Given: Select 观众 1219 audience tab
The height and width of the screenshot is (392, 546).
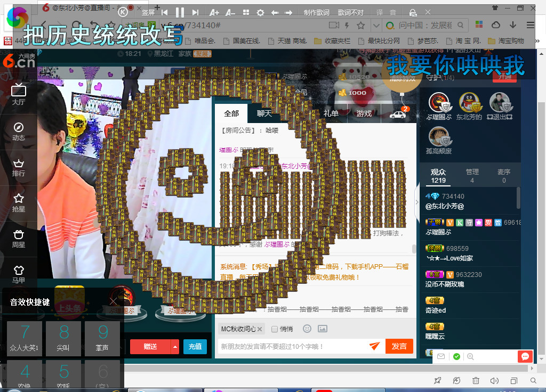Looking at the screenshot, I should [x=438, y=176].
